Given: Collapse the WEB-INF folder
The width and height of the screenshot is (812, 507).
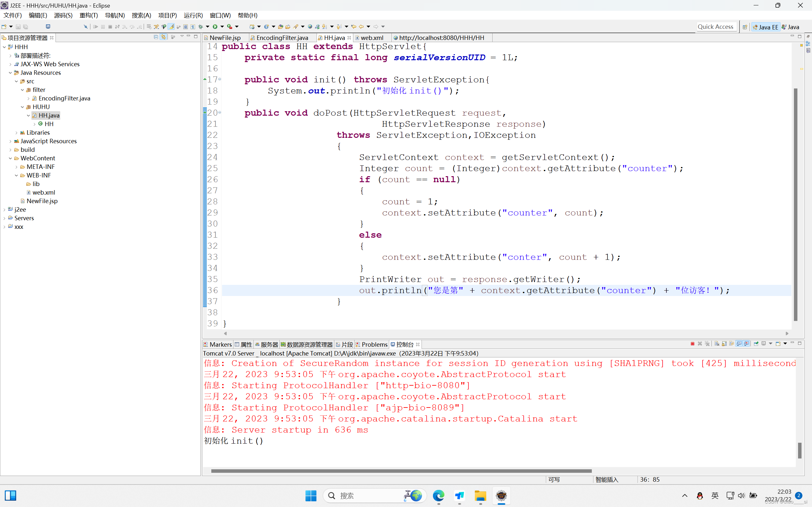Looking at the screenshot, I should 16,175.
